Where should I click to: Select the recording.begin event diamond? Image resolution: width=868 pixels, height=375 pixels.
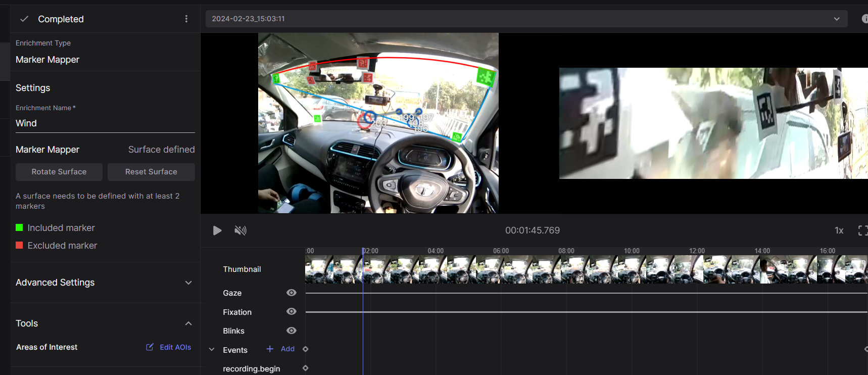[305, 368]
